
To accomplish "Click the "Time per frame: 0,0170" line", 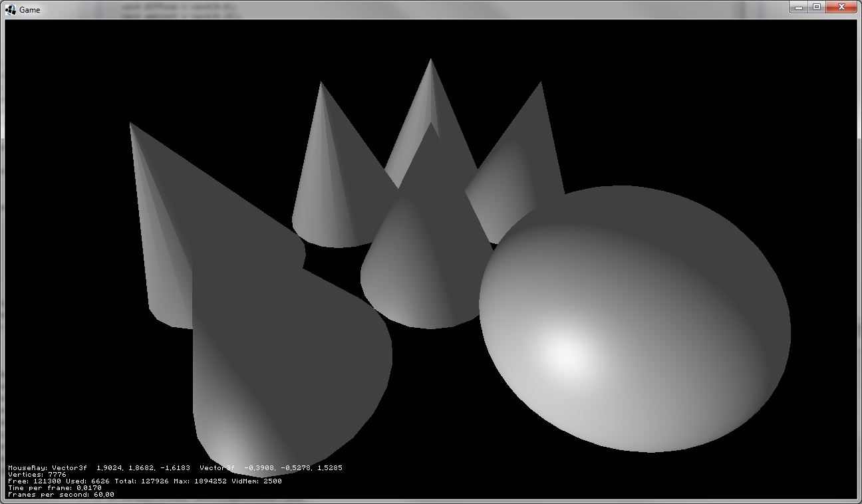I will click(55, 487).
